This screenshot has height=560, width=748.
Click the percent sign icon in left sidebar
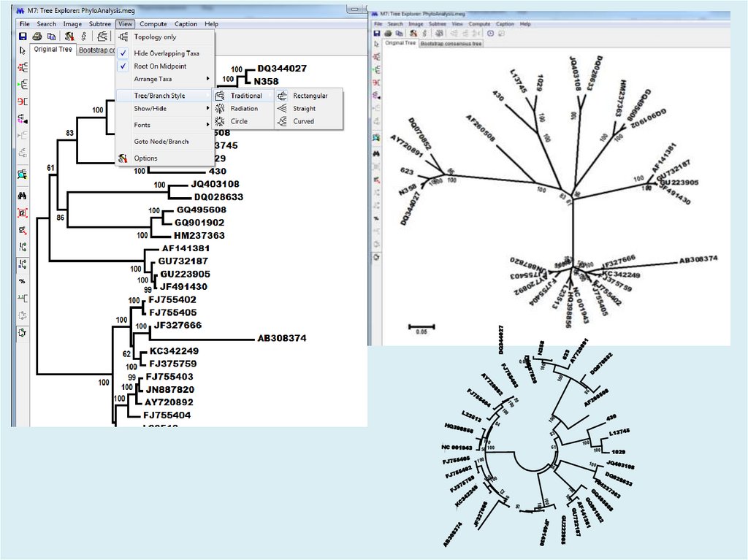23,281
